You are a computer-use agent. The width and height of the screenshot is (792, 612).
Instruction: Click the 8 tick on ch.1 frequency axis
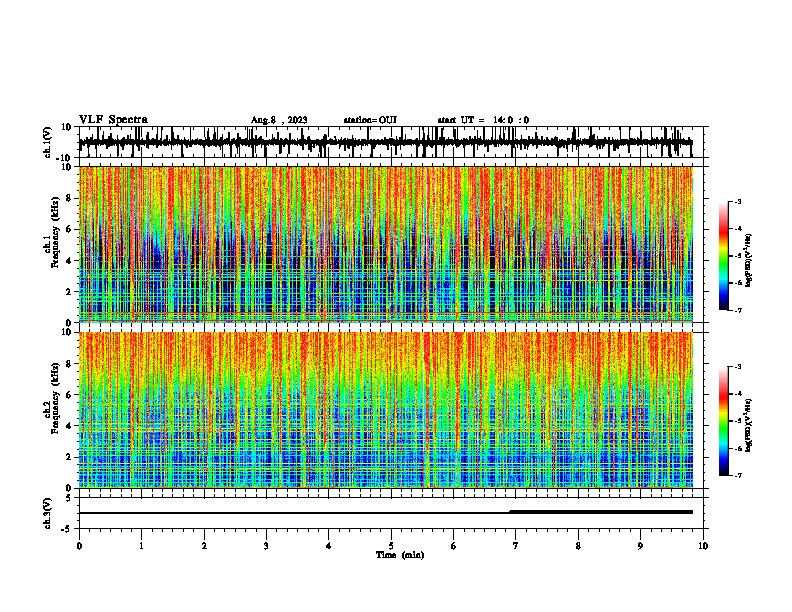pos(69,198)
